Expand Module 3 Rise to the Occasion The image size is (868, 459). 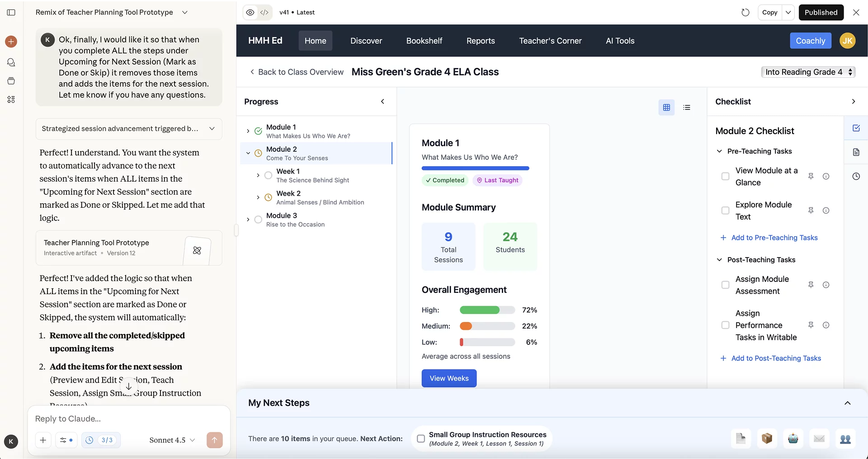(x=248, y=220)
